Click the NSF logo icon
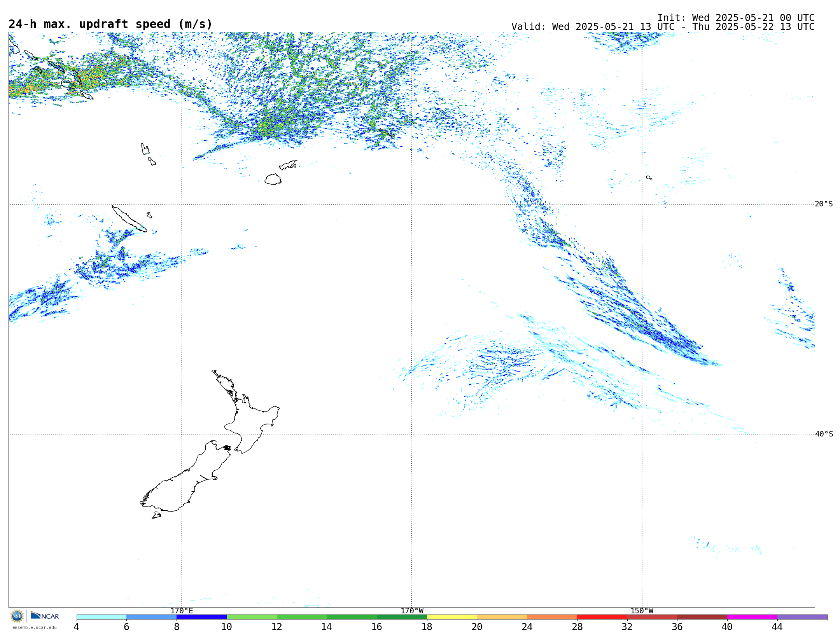This screenshot has height=632, width=840. pyautogui.click(x=17, y=616)
